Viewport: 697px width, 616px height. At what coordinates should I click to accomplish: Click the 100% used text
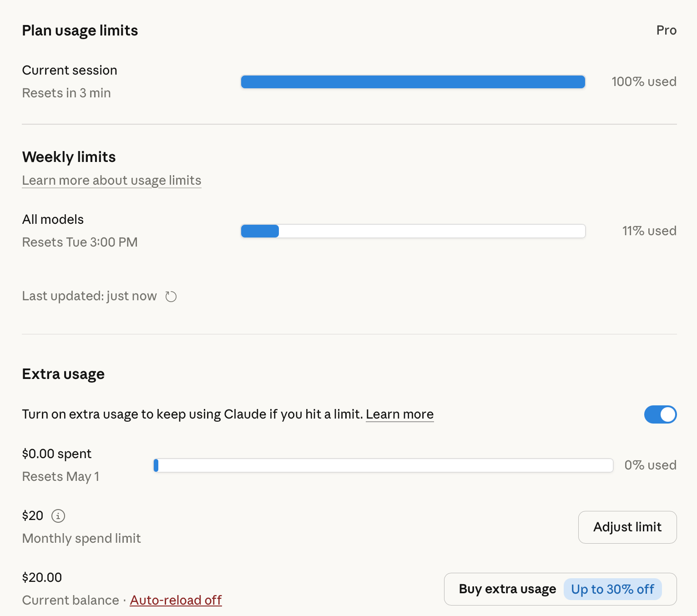pyautogui.click(x=644, y=82)
